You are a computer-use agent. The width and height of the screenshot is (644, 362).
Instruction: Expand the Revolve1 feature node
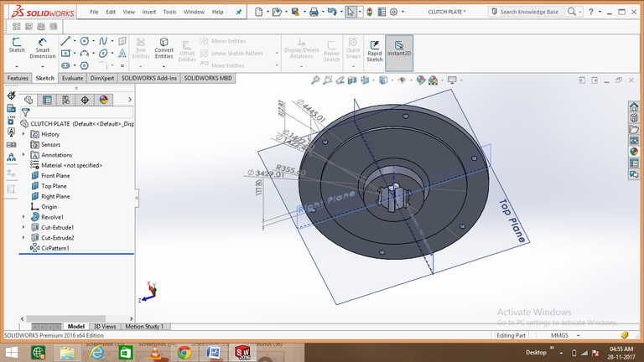coord(23,217)
